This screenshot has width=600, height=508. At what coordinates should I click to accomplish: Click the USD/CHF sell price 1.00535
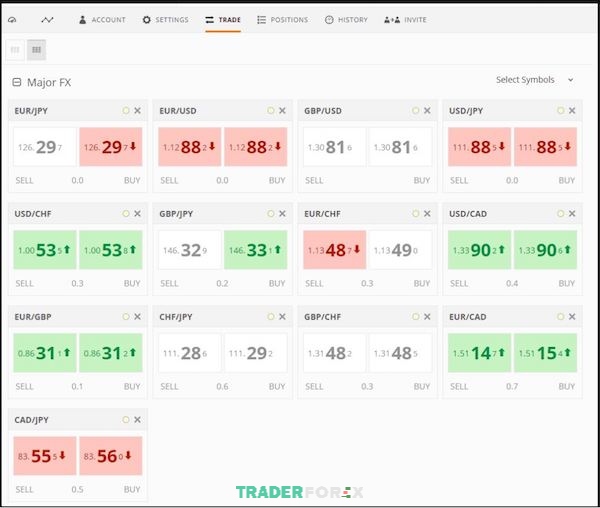[x=45, y=250]
